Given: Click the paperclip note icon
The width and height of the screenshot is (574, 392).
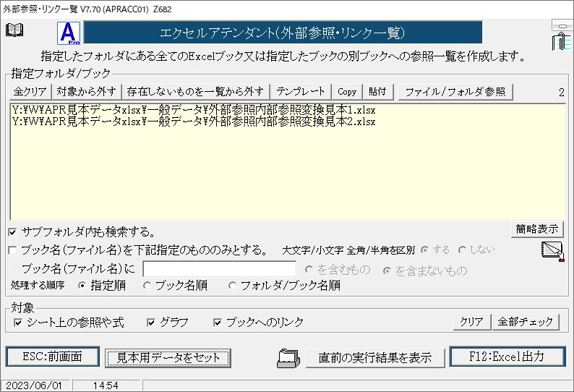Looking at the screenshot, I should click(x=561, y=41).
